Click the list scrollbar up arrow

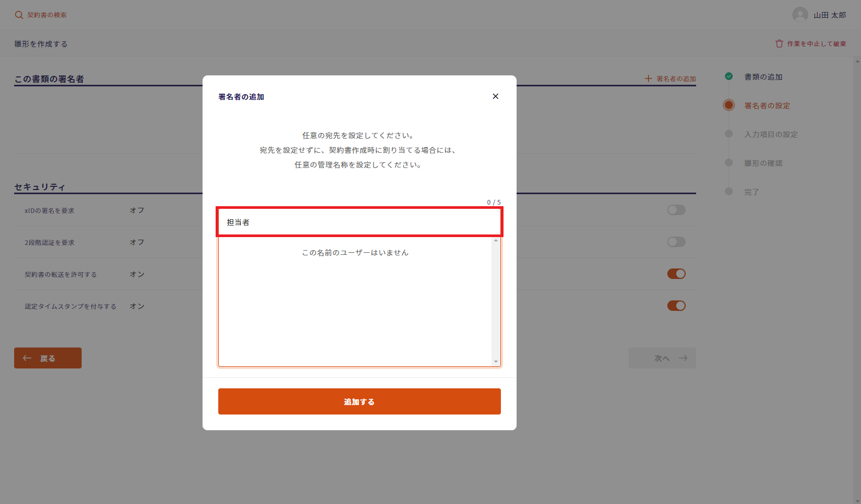point(496,241)
